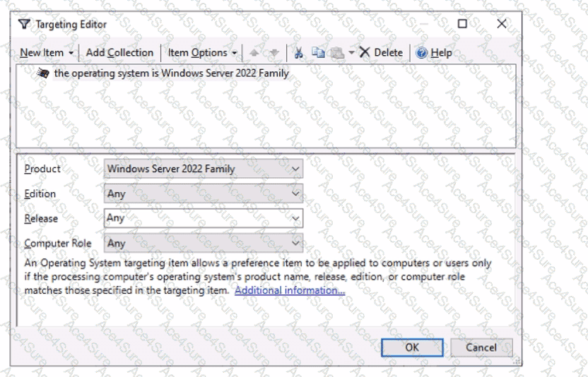Click the Move Down arrow icon
The width and height of the screenshot is (588, 377).
pos(274,53)
